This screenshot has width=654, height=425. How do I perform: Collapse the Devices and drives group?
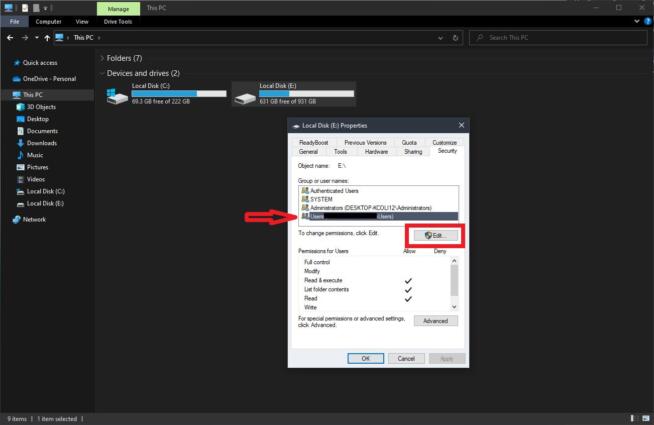click(102, 73)
